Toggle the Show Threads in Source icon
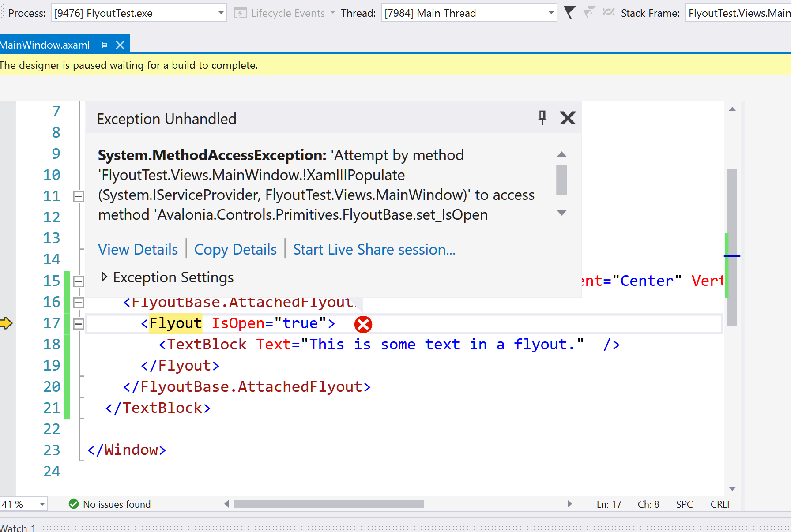This screenshot has height=532, width=791. tap(608, 13)
